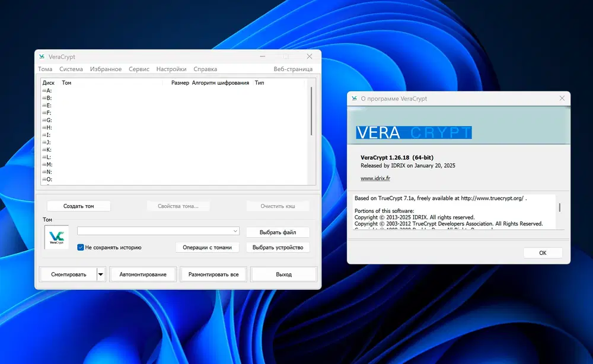
Task: Expand the volume path combo box
Action: pyautogui.click(x=235, y=231)
